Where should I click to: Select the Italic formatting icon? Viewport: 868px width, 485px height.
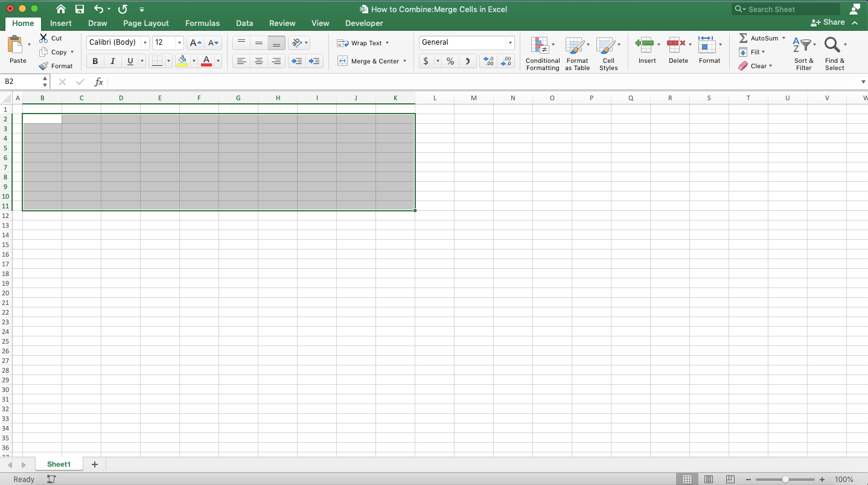pyautogui.click(x=112, y=60)
